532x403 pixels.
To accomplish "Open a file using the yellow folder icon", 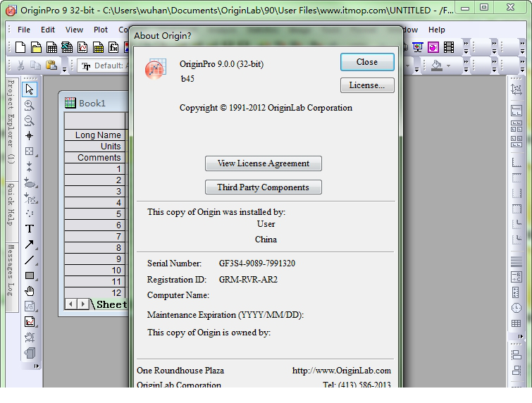I will tap(37, 47).
